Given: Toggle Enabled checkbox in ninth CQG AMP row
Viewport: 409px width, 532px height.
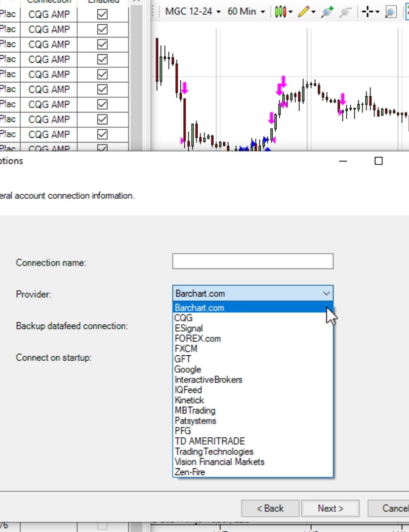Looking at the screenshot, I should pyautogui.click(x=102, y=134).
